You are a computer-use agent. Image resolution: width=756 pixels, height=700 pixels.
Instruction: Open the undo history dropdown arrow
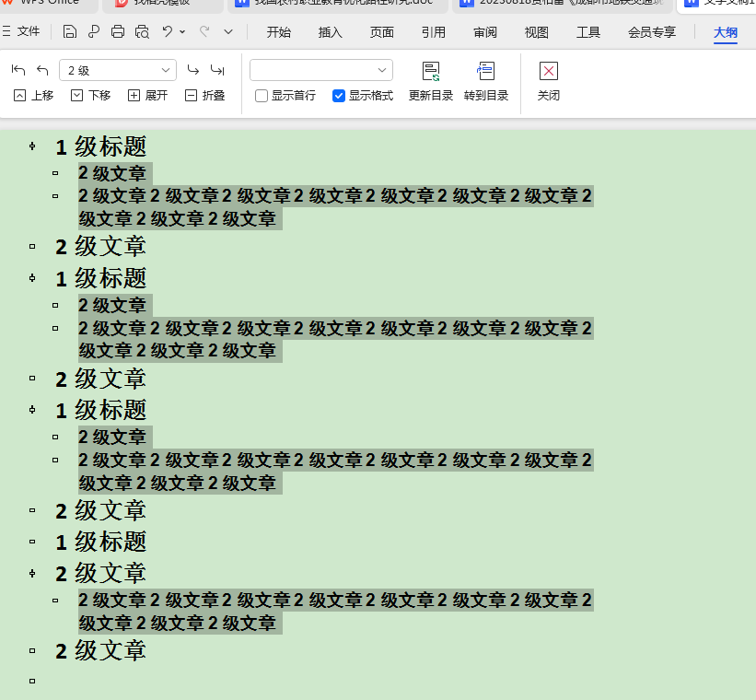click(182, 32)
